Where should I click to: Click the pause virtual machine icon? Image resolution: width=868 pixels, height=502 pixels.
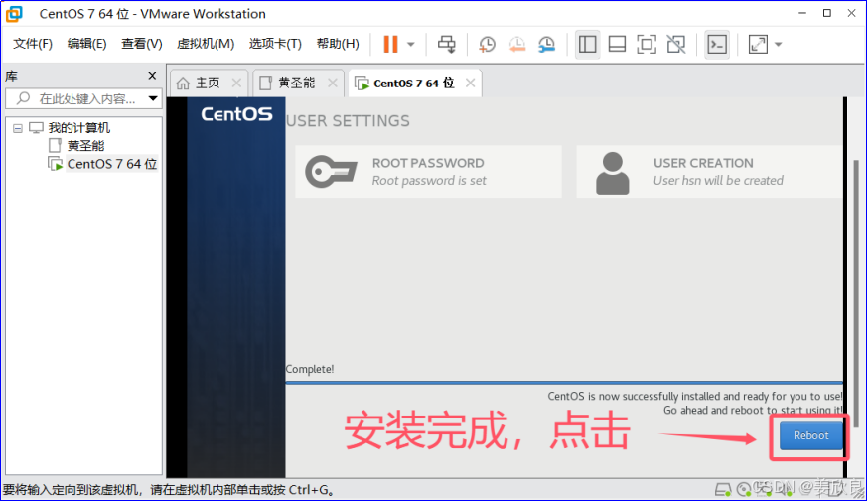[391, 44]
